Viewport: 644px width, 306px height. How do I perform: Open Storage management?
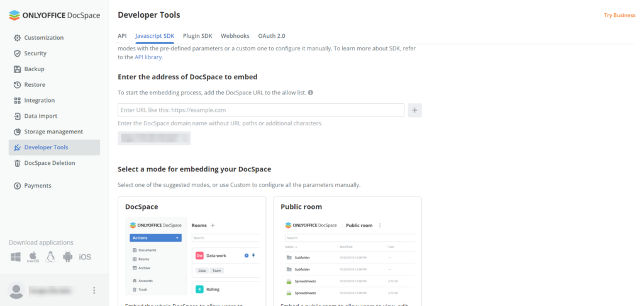pyautogui.click(x=54, y=132)
